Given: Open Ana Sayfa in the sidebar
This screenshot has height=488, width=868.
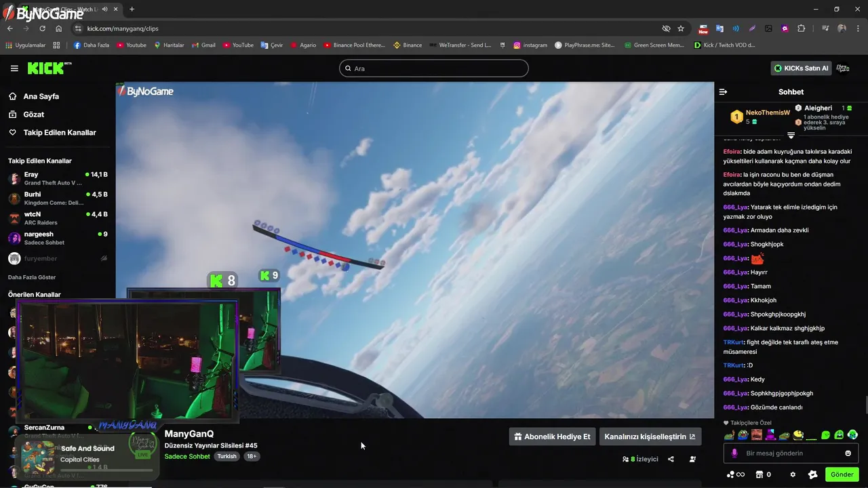Looking at the screenshot, I should tap(41, 96).
